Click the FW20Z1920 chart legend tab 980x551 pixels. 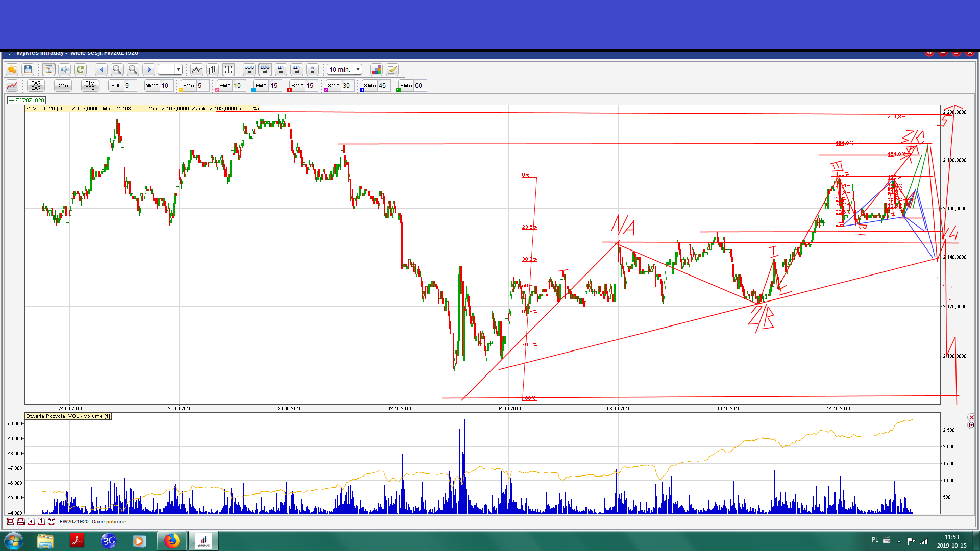click(27, 100)
